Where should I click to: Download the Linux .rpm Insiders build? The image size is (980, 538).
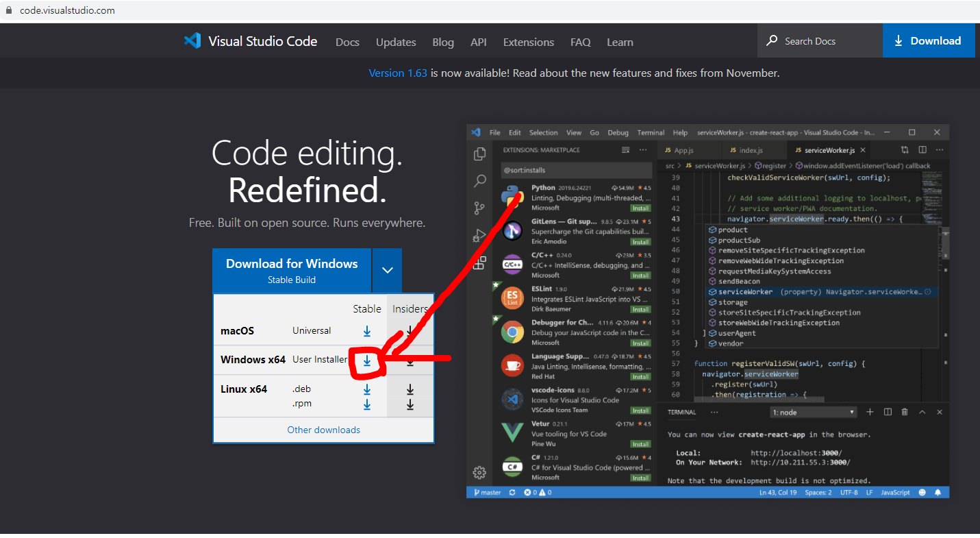click(x=410, y=404)
